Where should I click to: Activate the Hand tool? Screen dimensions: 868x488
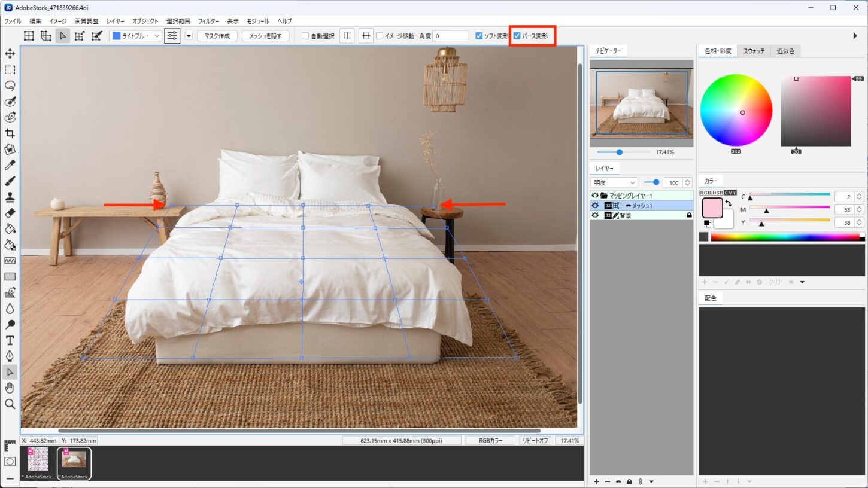pyautogui.click(x=10, y=388)
